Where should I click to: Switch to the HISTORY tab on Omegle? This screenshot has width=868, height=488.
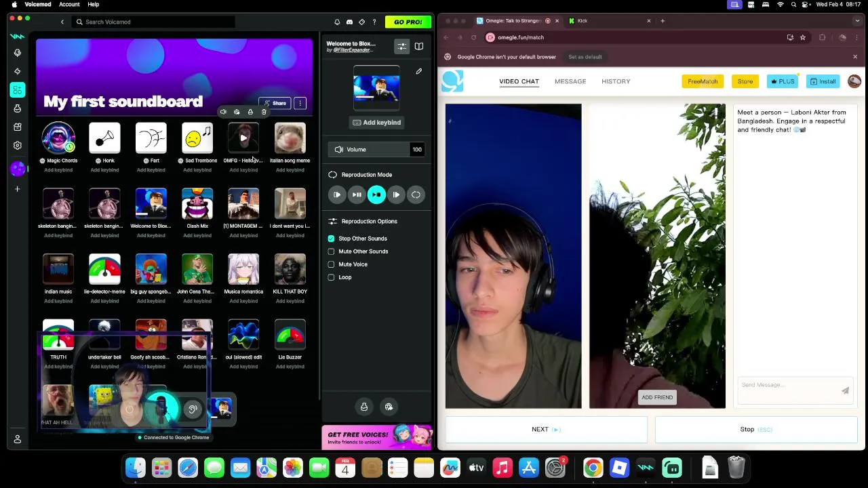coord(616,81)
